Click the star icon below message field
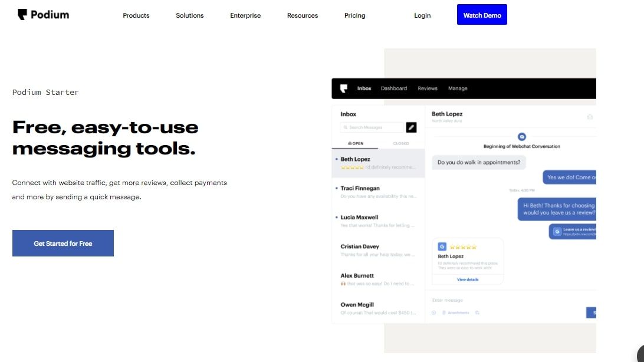The width and height of the screenshot is (644, 362). point(477,312)
